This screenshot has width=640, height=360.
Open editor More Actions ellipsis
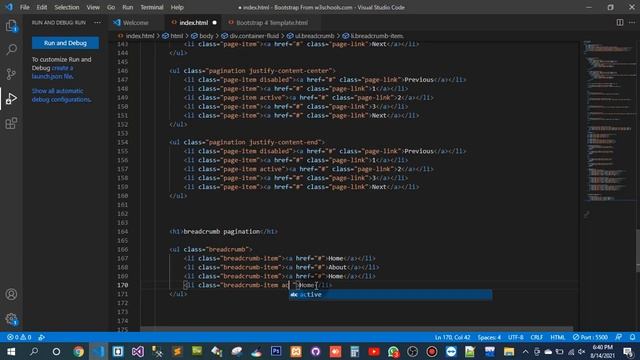[632, 22]
